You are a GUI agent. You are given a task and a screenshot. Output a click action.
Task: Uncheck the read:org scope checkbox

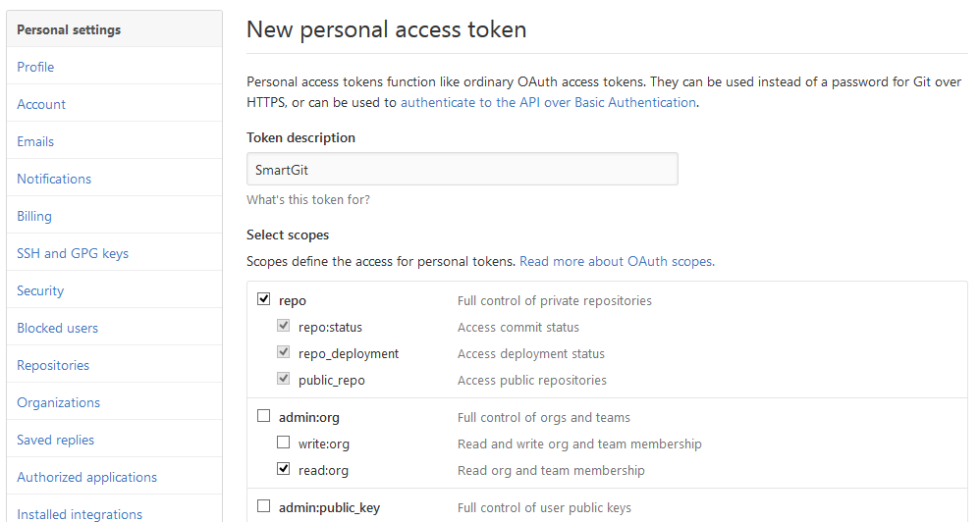[283, 470]
